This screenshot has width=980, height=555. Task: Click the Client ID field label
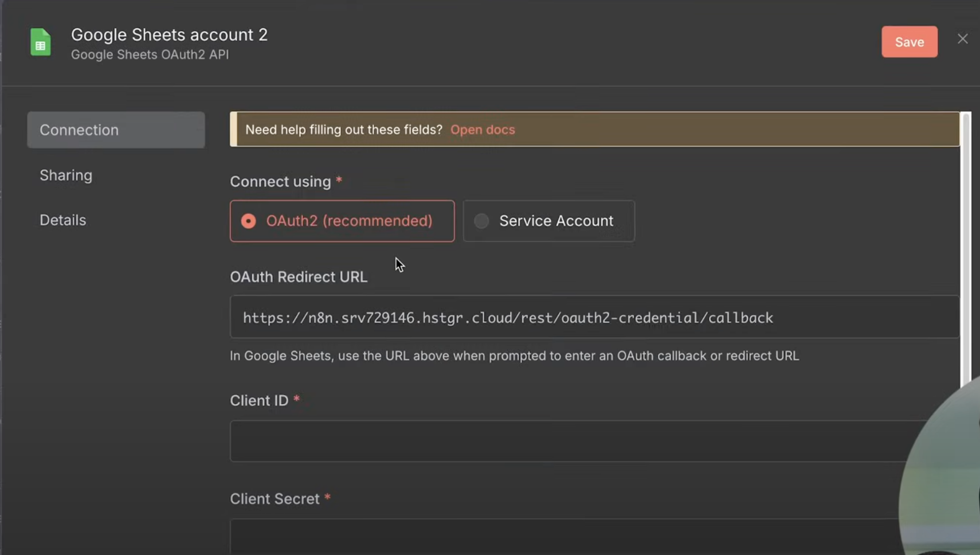[259, 400]
